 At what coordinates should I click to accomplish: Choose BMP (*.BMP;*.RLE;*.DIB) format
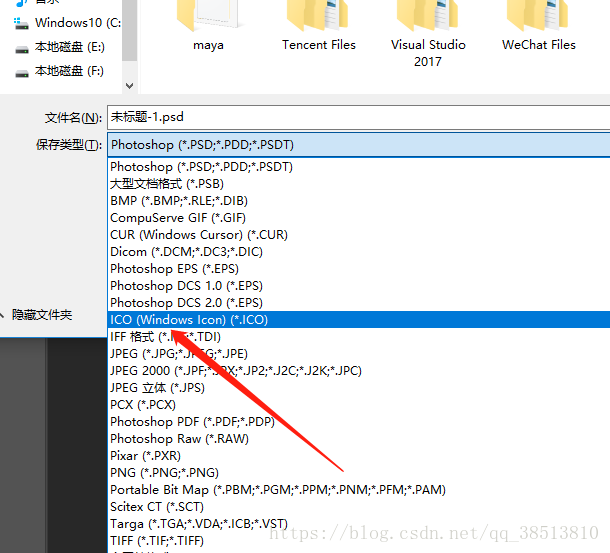pos(359,201)
